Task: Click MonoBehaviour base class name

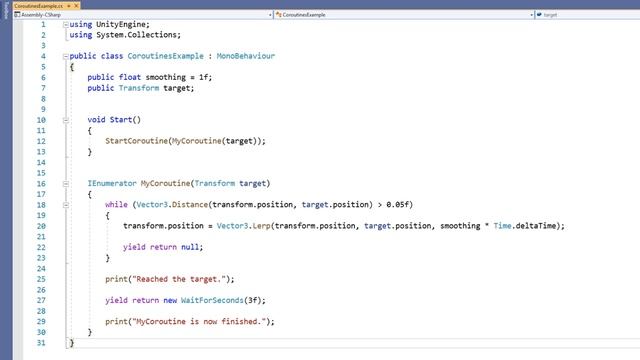Action: [x=246, y=56]
